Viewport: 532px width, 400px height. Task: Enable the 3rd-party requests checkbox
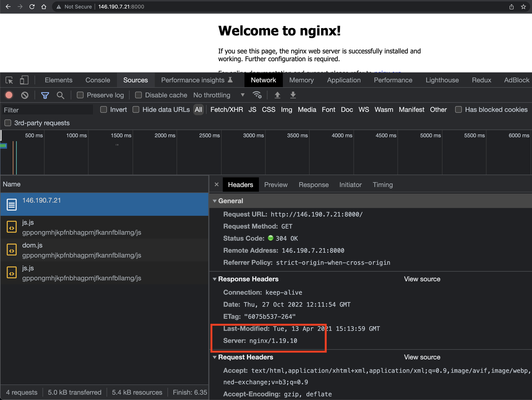(x=8, y=123)
